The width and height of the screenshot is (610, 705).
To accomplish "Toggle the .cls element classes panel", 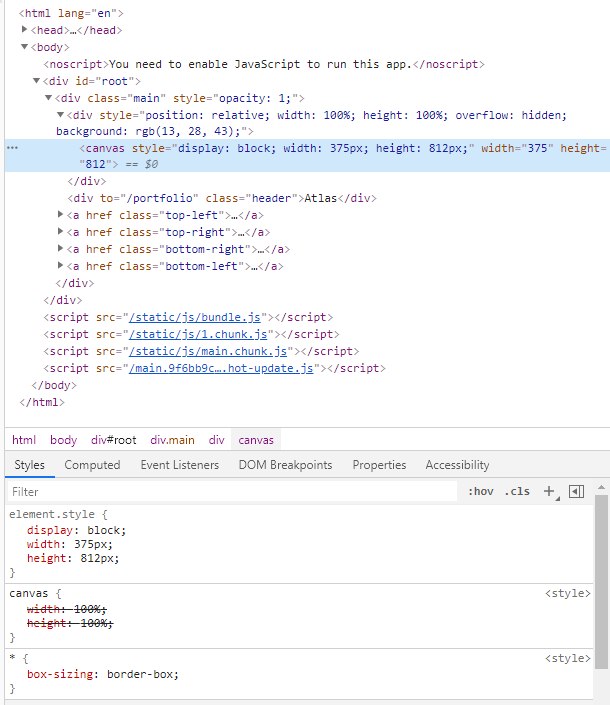I will [x=517, y=491].
